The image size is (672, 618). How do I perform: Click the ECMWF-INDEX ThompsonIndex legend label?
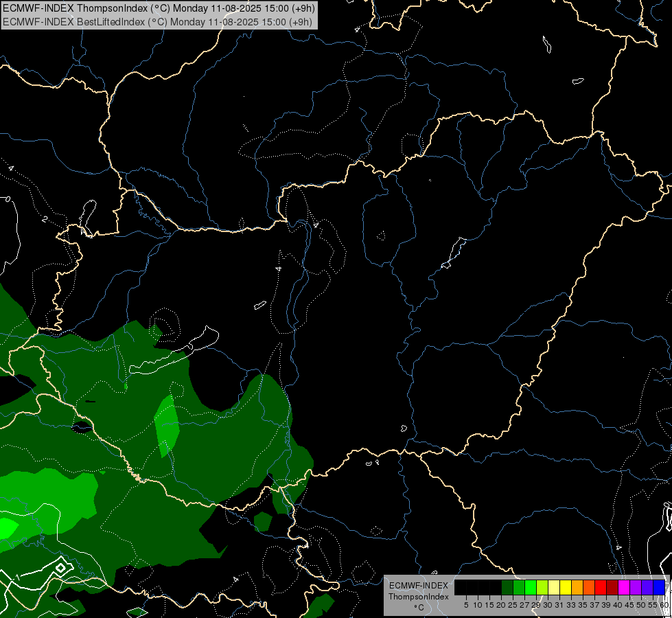click(419, 591)
